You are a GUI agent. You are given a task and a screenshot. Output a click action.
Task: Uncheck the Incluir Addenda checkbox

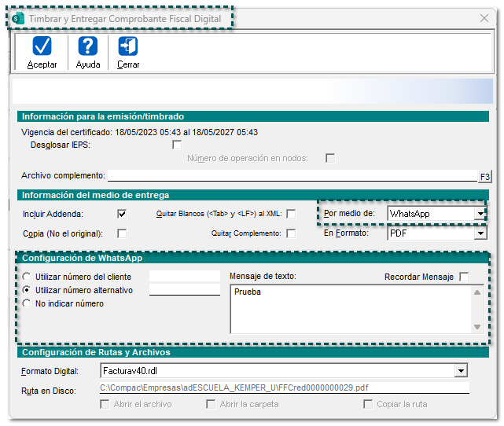pos(122,214)
